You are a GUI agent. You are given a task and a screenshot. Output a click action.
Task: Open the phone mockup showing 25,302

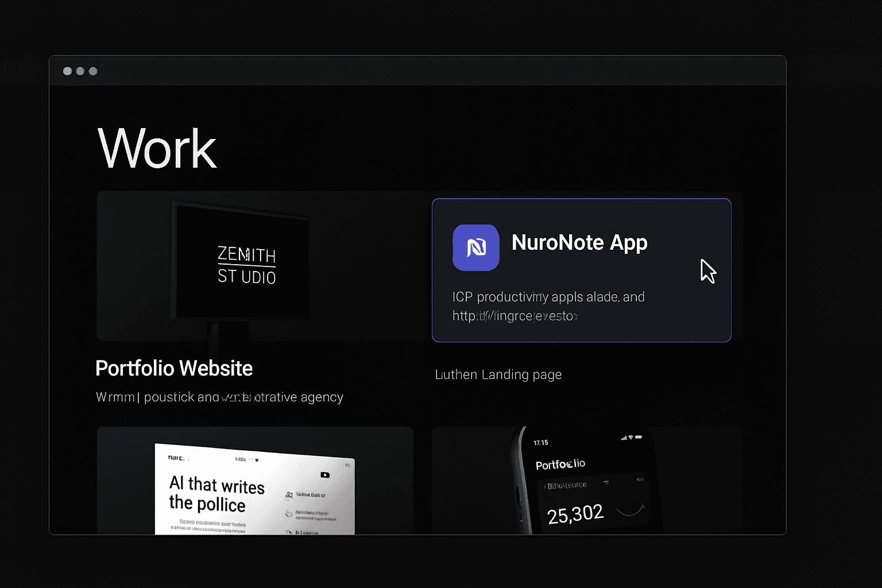(x=587, y=481)
